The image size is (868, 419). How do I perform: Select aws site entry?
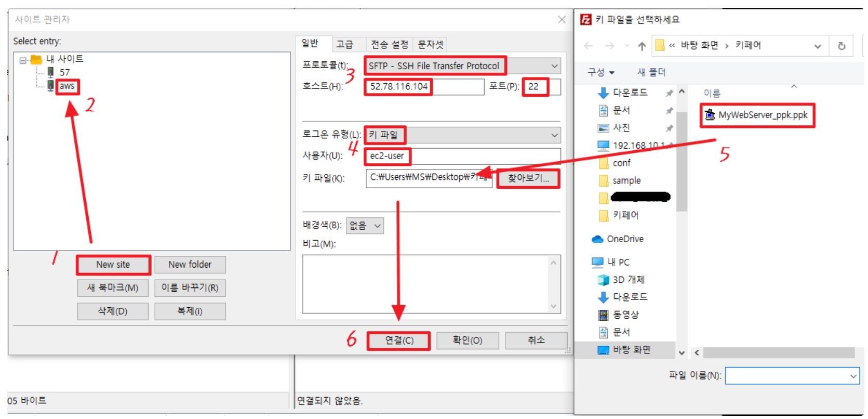click(67, 86)
